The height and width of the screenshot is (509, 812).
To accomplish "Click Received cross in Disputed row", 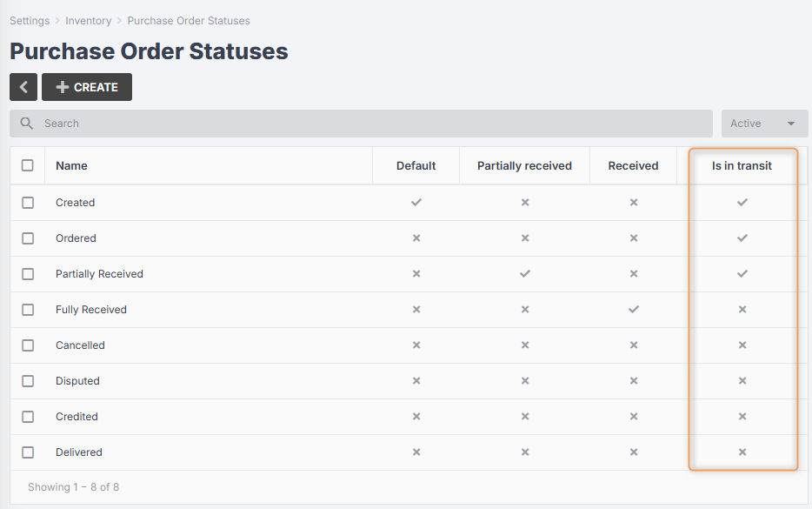I will click(634, 381).
